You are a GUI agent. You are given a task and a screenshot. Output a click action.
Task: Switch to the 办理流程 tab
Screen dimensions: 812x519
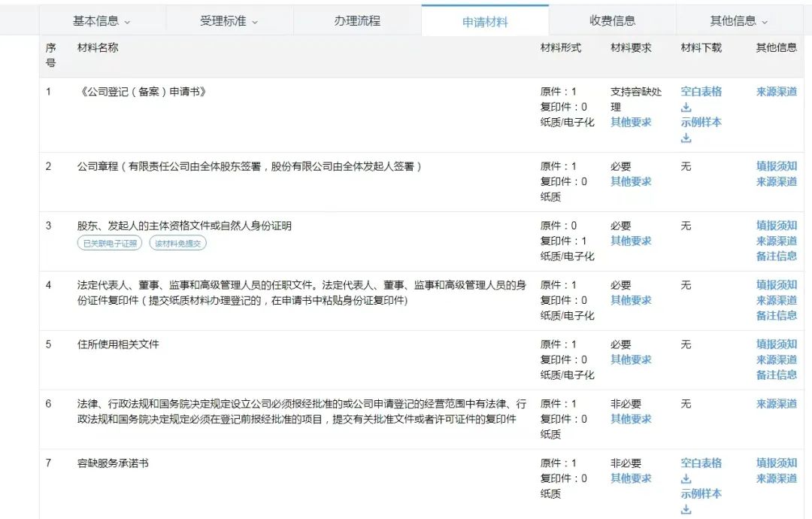click(357, 21)
